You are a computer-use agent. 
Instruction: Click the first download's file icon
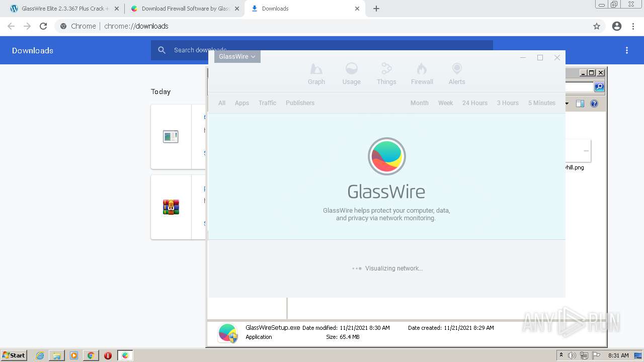click(x=171, y=136)
